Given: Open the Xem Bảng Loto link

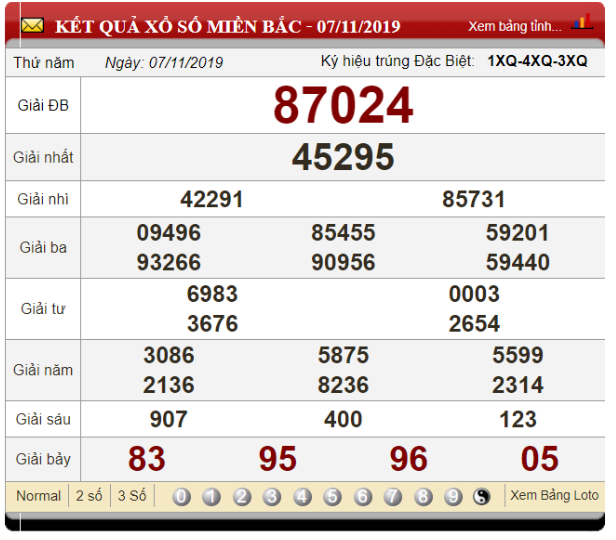Looking at the screenshot, I should pyautogui.click(x=554, y=495).
